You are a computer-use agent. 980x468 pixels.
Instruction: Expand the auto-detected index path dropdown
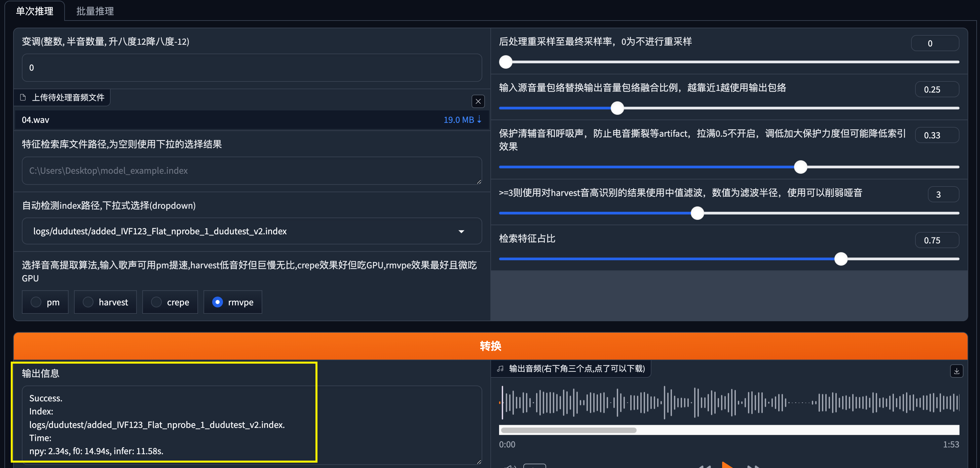coord(461,231)
